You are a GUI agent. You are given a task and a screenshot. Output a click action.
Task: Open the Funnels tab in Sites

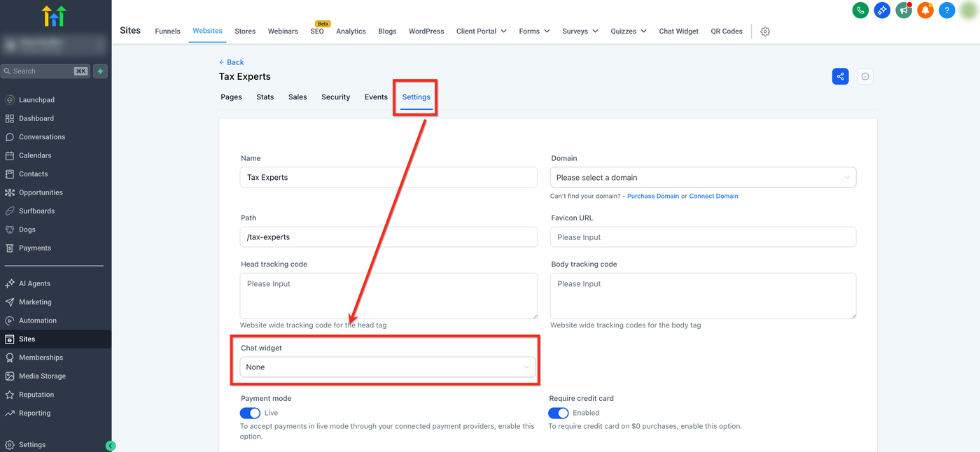(167, 31)
